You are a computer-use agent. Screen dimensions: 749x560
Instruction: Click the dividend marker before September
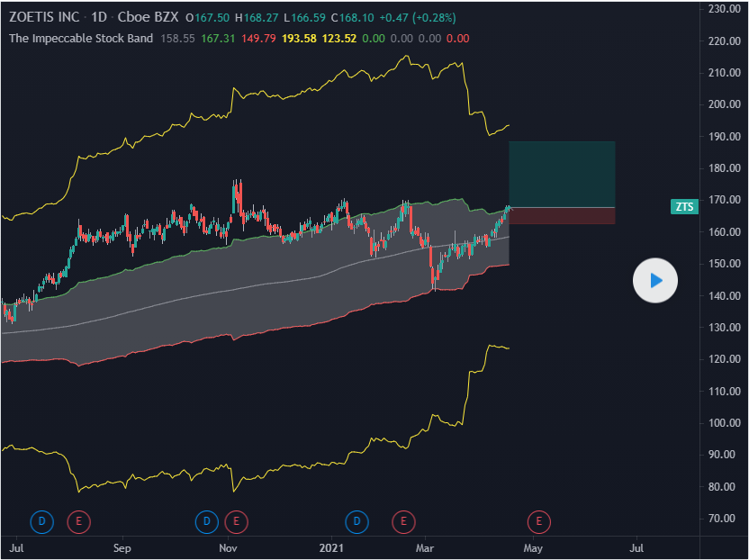point(41,520)
